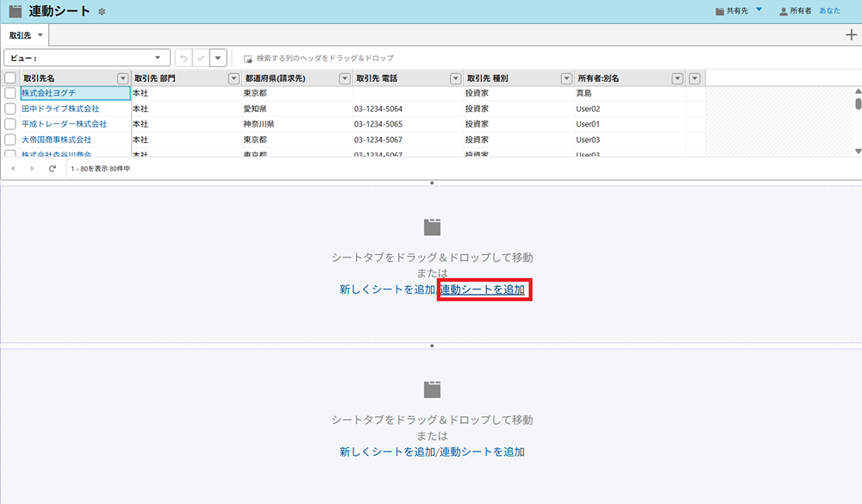The image size is (862, 504).
Task: Open the あなた owner link
Action: 829,10
